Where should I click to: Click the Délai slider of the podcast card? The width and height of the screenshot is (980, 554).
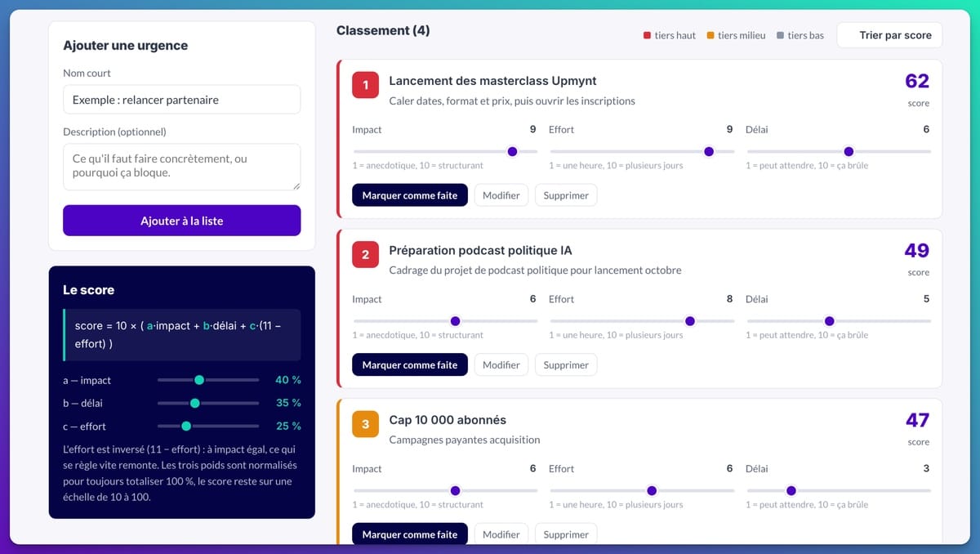tap(839, 321)
